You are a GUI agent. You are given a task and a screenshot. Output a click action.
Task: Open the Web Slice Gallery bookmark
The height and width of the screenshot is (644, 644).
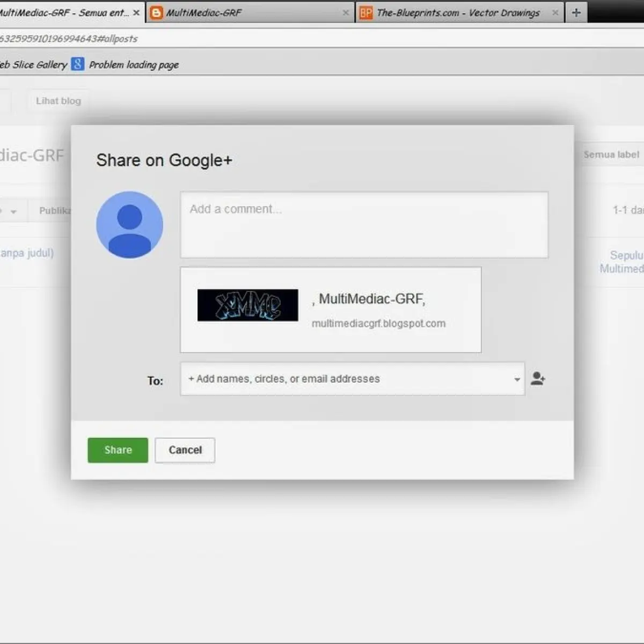coord(33,64)
